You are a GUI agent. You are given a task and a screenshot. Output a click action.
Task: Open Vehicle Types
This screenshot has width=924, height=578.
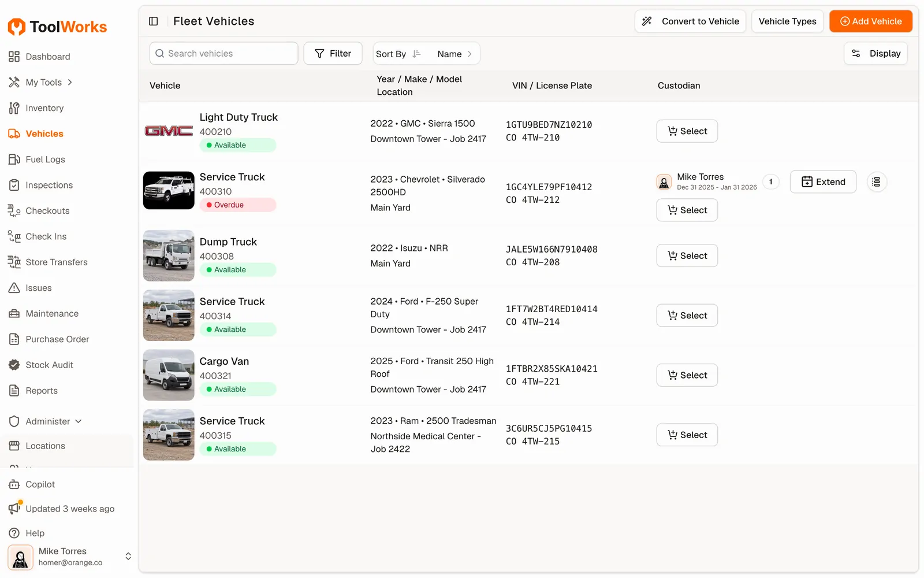tap(787, 21)
